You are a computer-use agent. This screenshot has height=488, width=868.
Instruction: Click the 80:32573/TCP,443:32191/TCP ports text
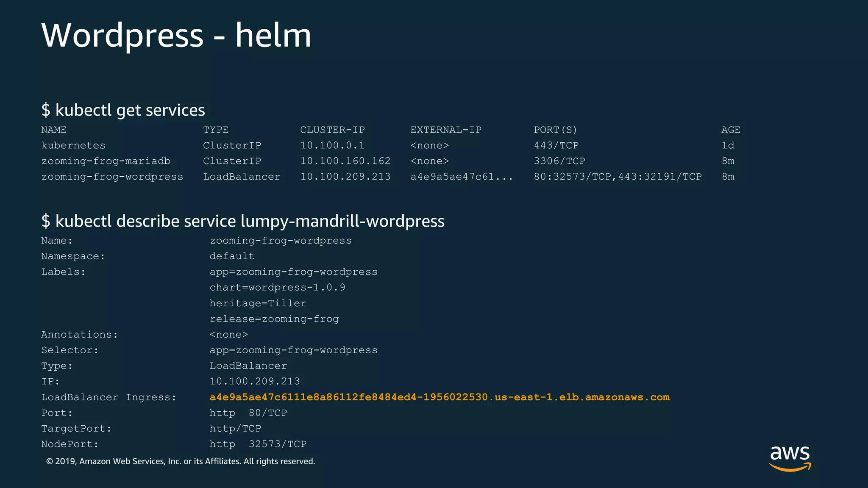pyautogui.click(x=618, y=177)
